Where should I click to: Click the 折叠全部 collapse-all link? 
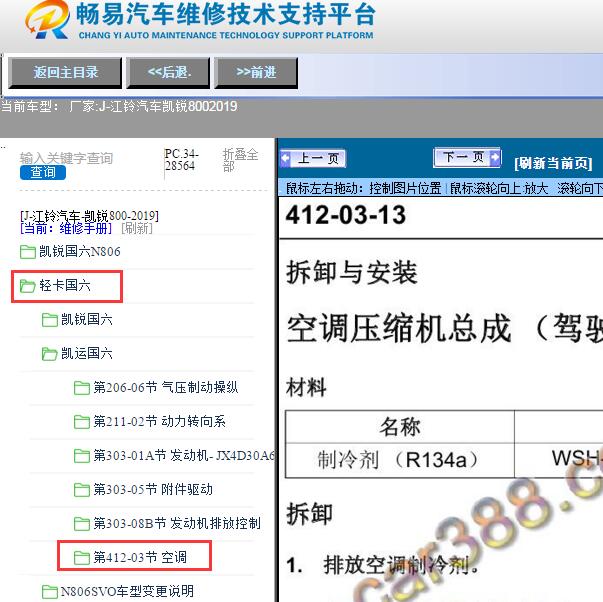[240, 160]
